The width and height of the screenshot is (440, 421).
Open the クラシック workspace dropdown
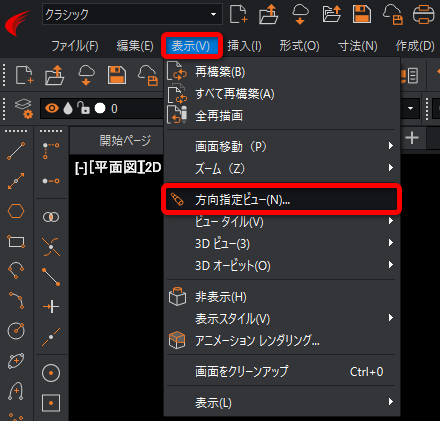132,14
